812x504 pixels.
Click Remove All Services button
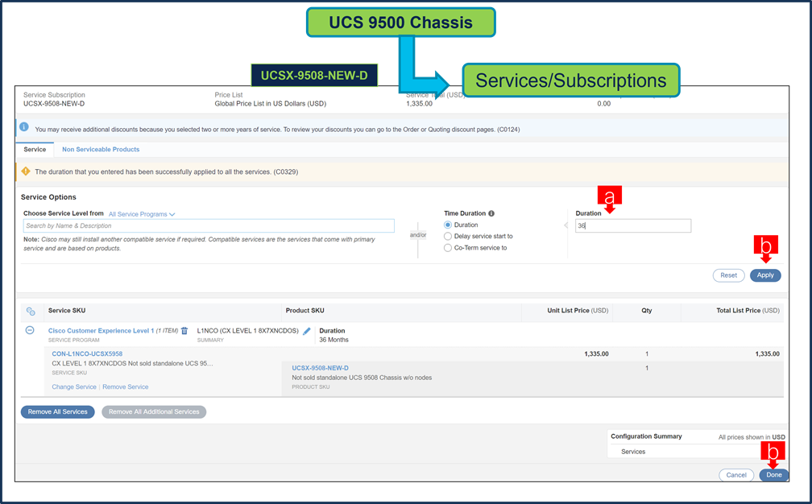[57, 412]
